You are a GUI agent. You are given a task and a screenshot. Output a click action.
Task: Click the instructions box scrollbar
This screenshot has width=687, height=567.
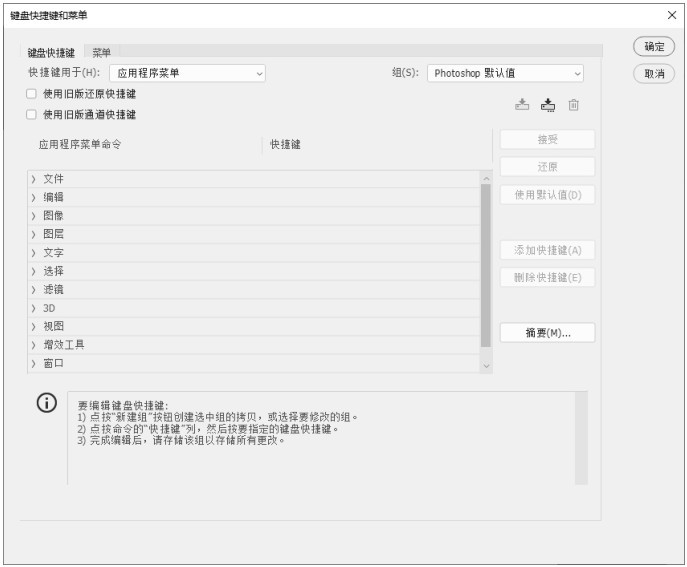(x=581, y=438)
